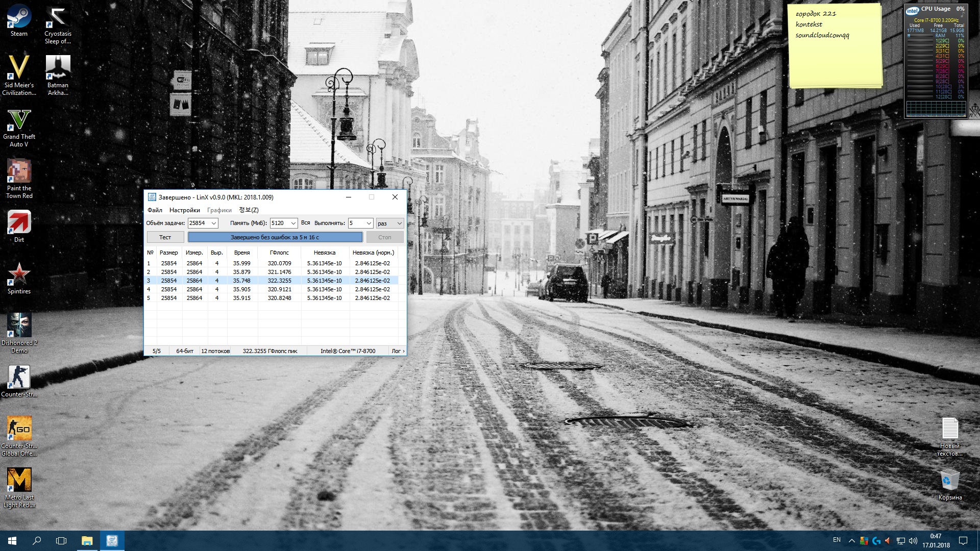Click the LinX taskbar icon
Screen dimensions: 980x551
[112, 541]
